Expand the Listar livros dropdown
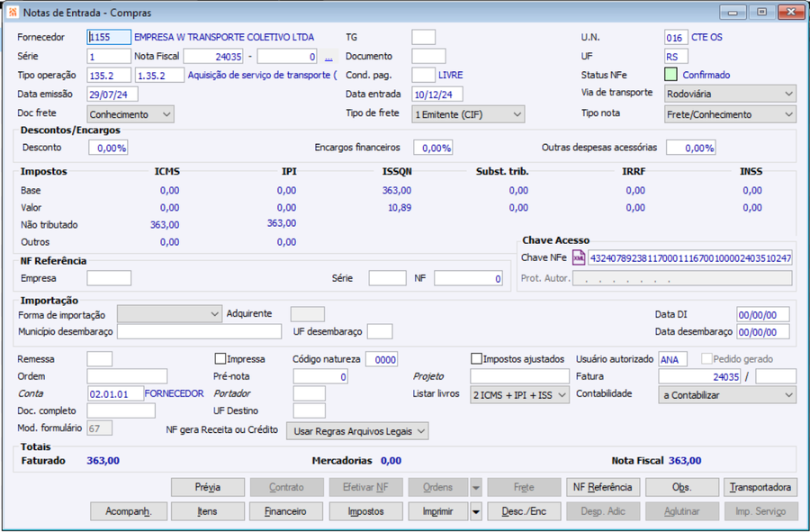This screenshot has width=810, height=532. point(519,395)
